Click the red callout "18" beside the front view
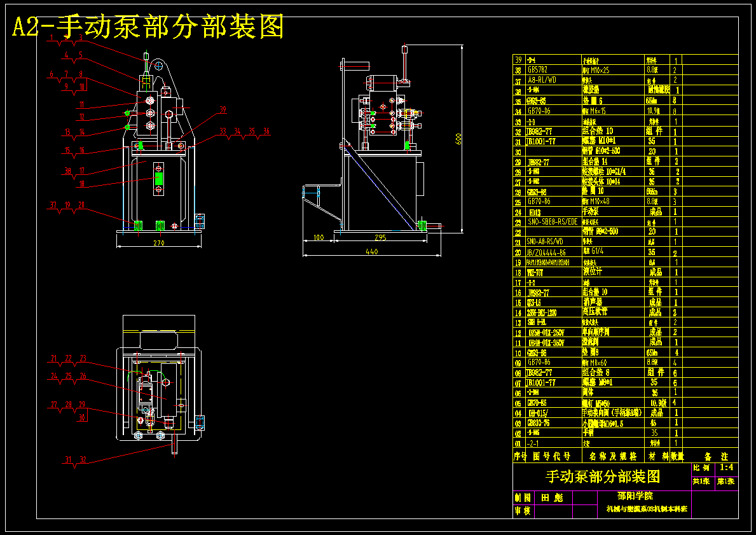Viewport: 756px width, 535px height. pos(81,183)
